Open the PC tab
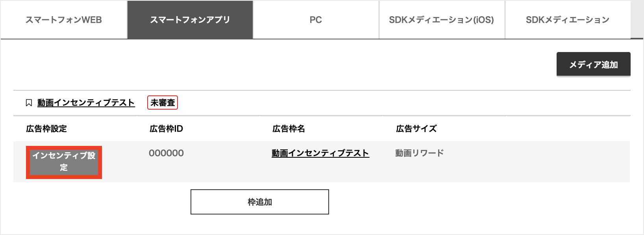This screenshot has height=235, width=644. pyautogui.click(x=316, y=20)
